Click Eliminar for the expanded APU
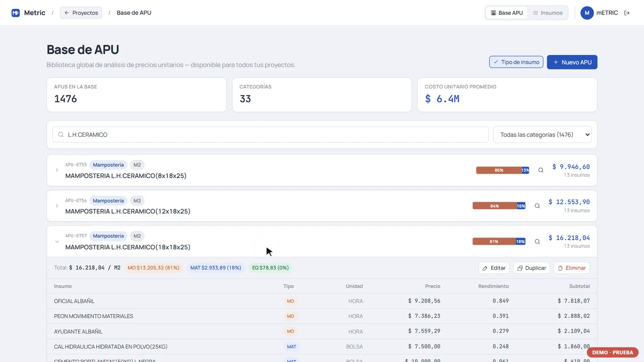This screenshot has width=644, height=362. tap(572, 268)
